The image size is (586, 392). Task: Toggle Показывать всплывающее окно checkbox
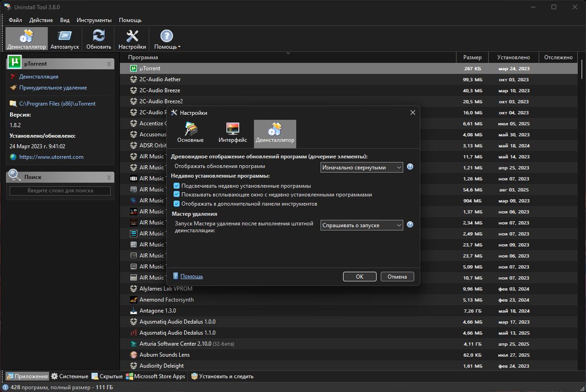(x=176, y=195)
